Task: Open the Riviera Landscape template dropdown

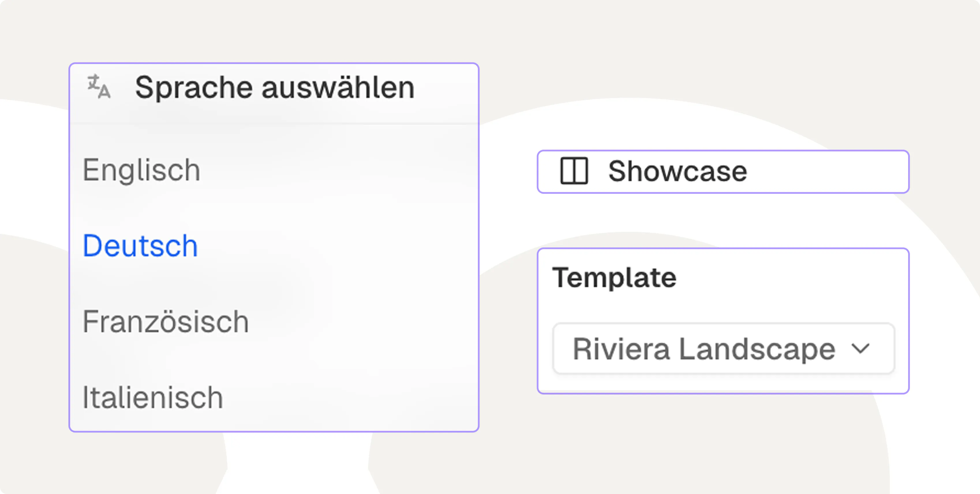Action: pos(723,349)
